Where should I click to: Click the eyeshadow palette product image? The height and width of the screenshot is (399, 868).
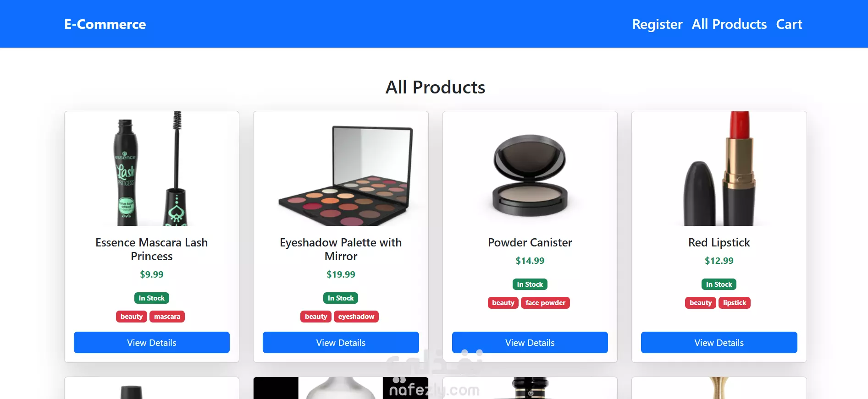coord(341,169)
